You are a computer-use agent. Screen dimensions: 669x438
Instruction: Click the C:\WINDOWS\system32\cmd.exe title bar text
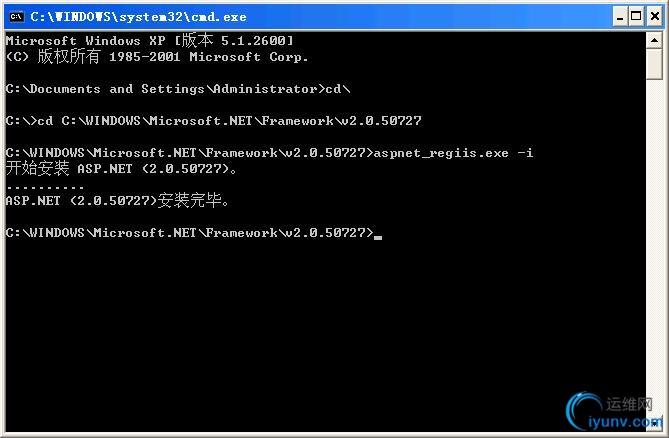click(138, 17)
